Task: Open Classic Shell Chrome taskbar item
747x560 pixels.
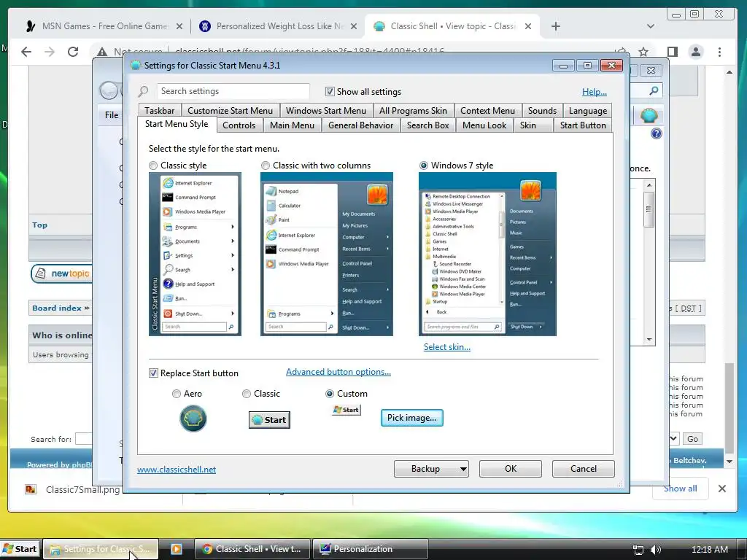Action: pyautogui.click(x=252, y=549)
